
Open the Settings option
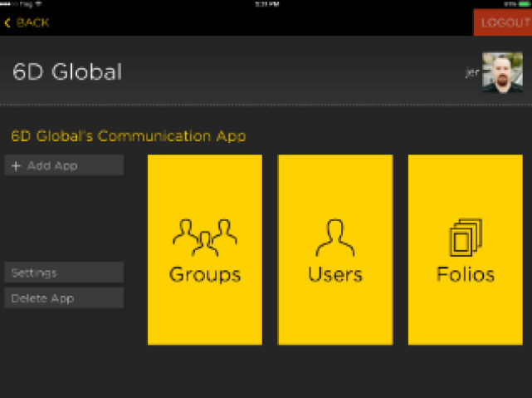(65, 273)
